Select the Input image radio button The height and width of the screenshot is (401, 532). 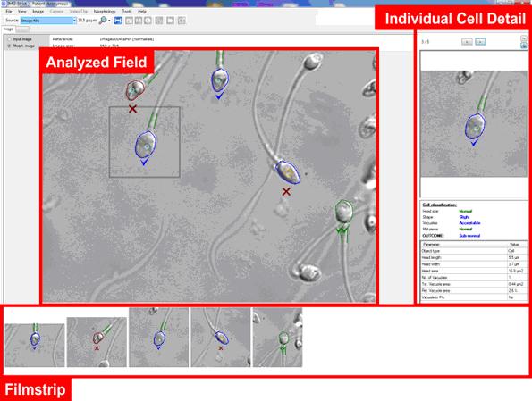click(10, 39)
